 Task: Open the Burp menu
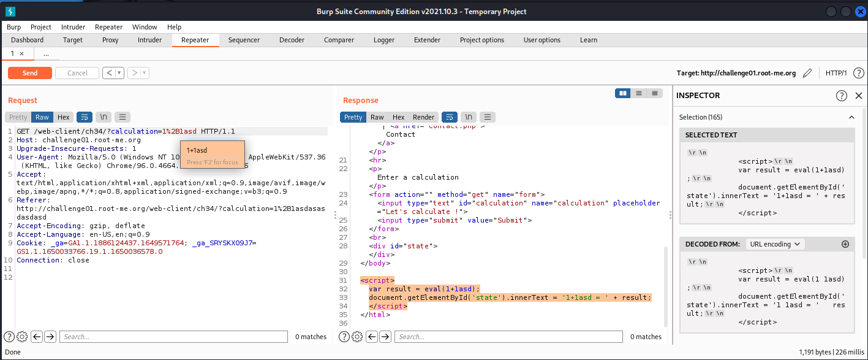click(13, 27)
